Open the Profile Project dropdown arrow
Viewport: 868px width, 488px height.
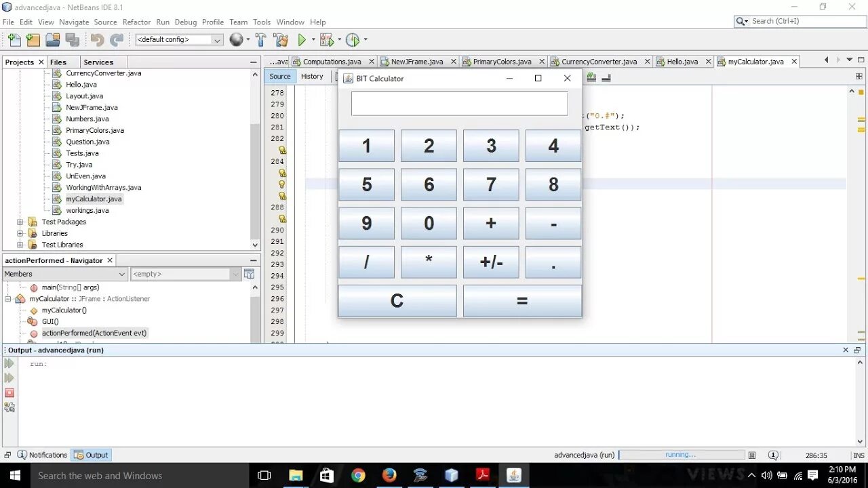coord(365,40)
